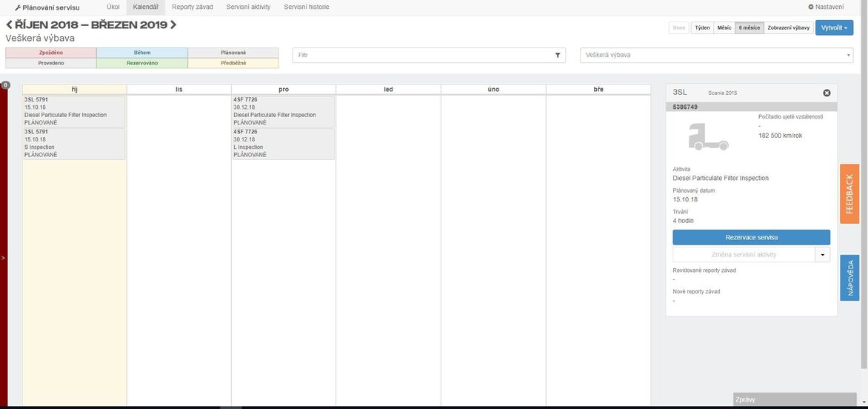Viewport: 868px width, 409px height.
Task: Go to previous period with left chevron
Action: coord(9,25)
